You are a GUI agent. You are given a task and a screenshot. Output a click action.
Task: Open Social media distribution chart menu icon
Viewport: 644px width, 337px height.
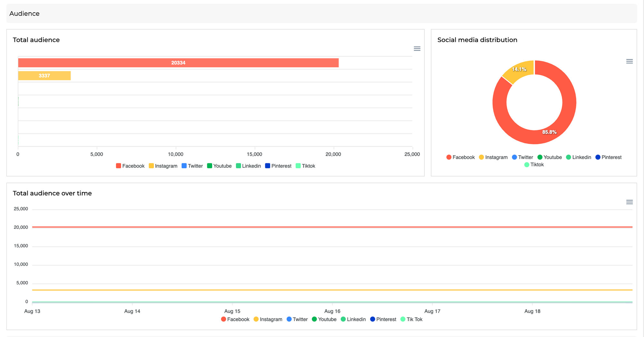629,61
